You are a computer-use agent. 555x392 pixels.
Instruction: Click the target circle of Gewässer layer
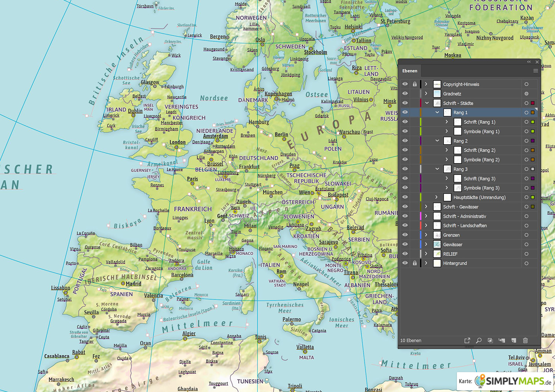pos(526,244)
